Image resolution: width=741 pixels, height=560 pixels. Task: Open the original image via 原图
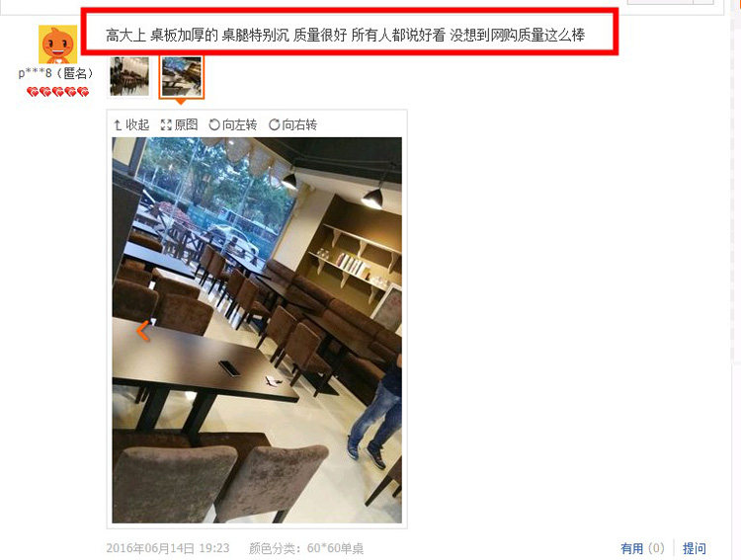179,124
